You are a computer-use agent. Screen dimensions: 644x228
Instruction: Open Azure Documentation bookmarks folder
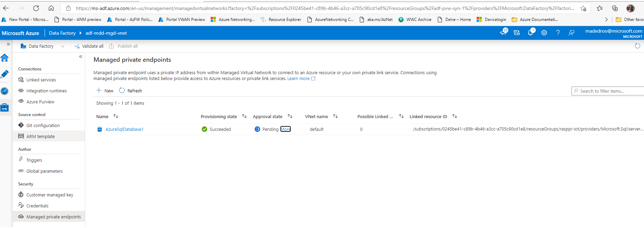(x=535, y=20)
